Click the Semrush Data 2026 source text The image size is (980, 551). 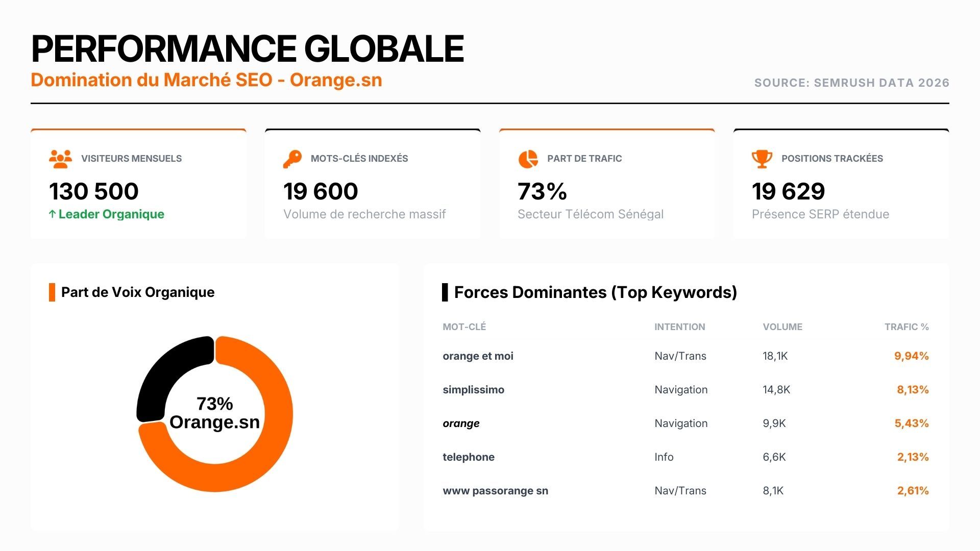click(851, 83)
